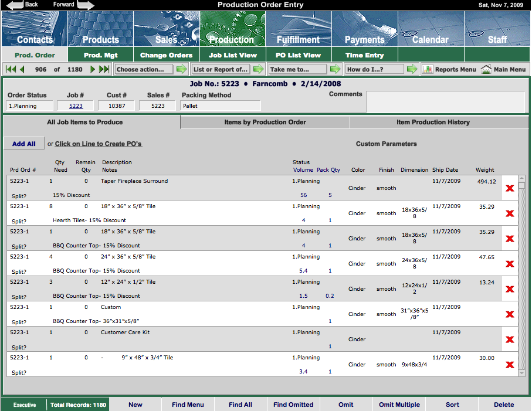Click the Omit button
This screenshot has height=411, width=532.
345,405
